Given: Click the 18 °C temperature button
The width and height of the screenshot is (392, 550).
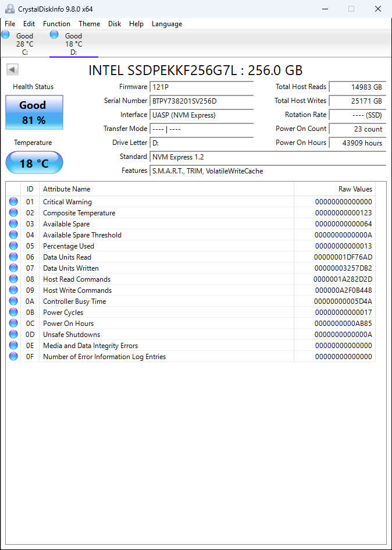Looking at the screenshot, I should coord(34,163).
